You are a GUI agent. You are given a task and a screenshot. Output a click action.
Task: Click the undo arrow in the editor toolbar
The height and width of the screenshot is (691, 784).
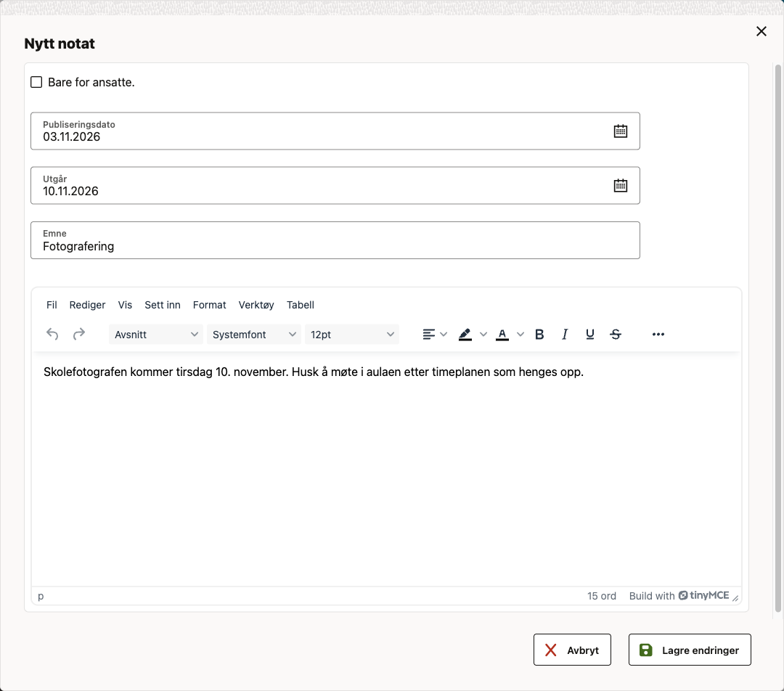click(x=52, y=334)
